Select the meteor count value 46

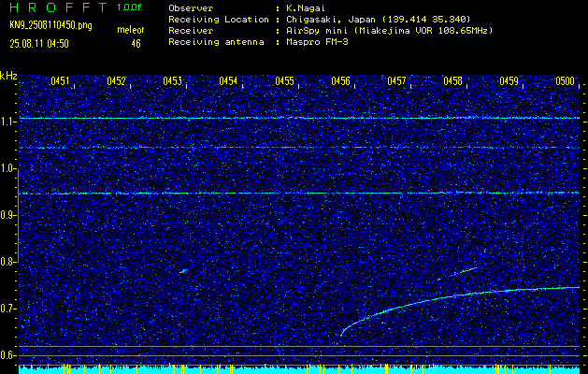[x=136, y=44]
